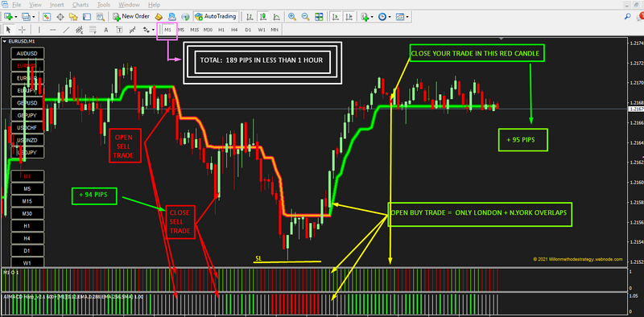This screenshot has height=317, width=644.
Task: Open the New Chart dropdown arrow
Action: [15, 17]
